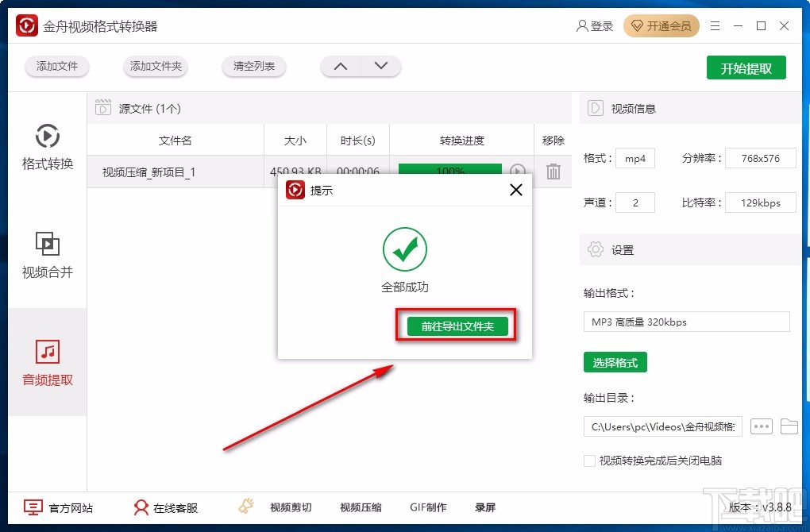Click the move-up arrow above the file list
The width and height of the screenshot is (810, 532).
click(x=340, y=67)
